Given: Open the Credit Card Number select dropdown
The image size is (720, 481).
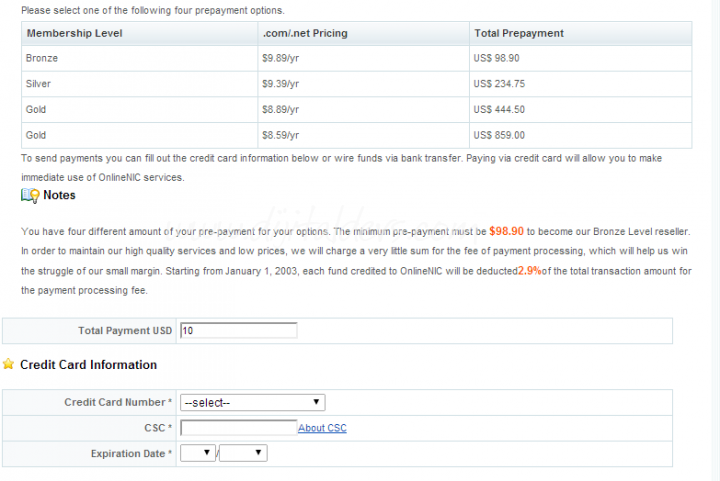Looking at the screenshot, I should 253,403.
